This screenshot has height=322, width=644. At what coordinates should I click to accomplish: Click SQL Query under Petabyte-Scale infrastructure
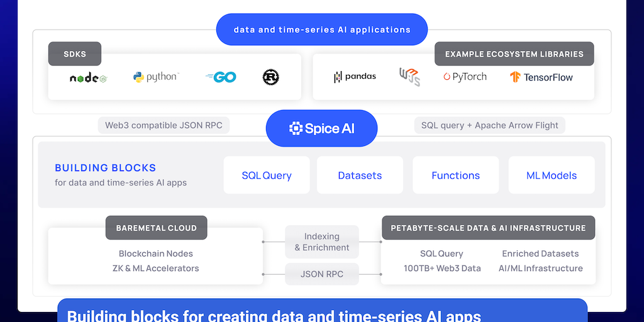[x=441, y=254]
